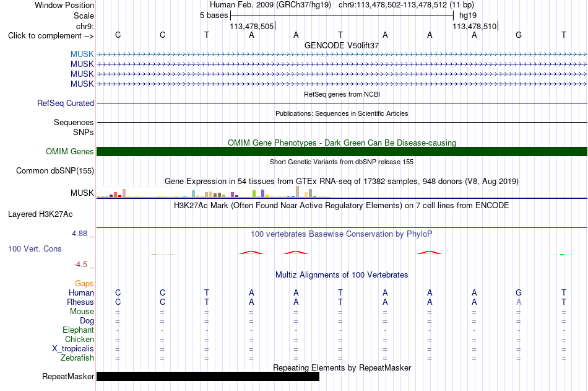Open 'Multiz Alignments of 100 Vertebrates' title
Screen dimensions: 588x391
coord(342,275)
